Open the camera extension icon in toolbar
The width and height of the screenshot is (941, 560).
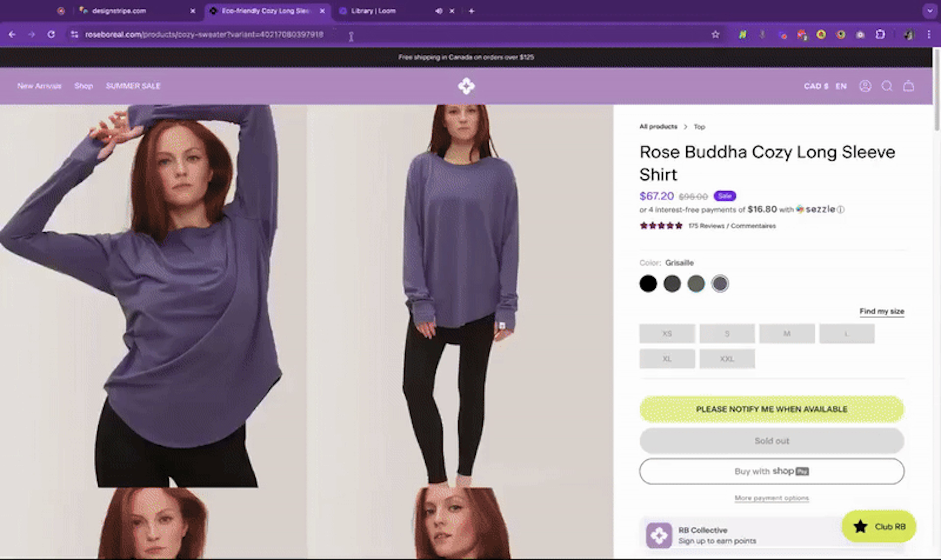tap(860, 35)
